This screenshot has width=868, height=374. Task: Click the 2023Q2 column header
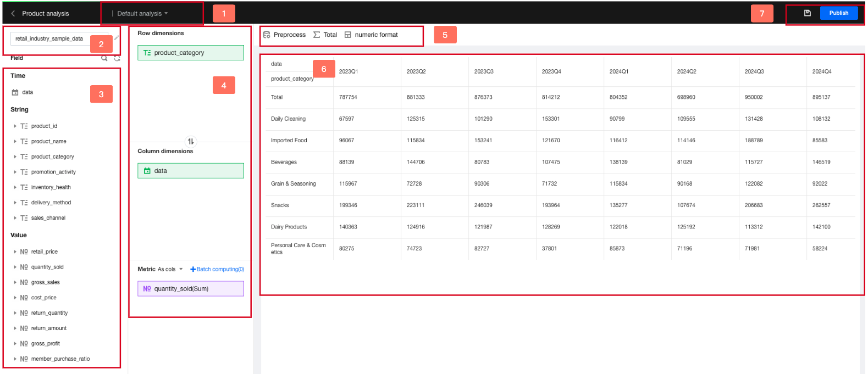point(416,71)
